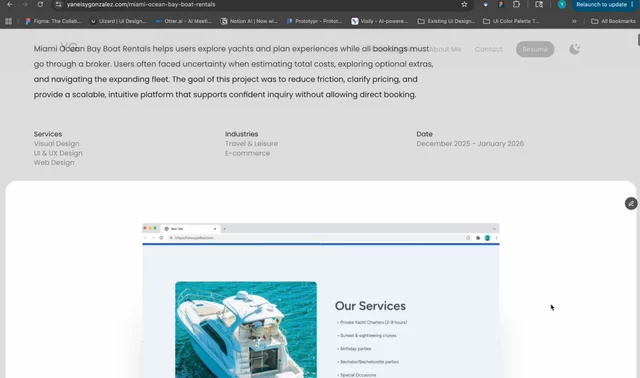Open site information icon in address bar
The image size is (640, 378).
pos(58,4)
